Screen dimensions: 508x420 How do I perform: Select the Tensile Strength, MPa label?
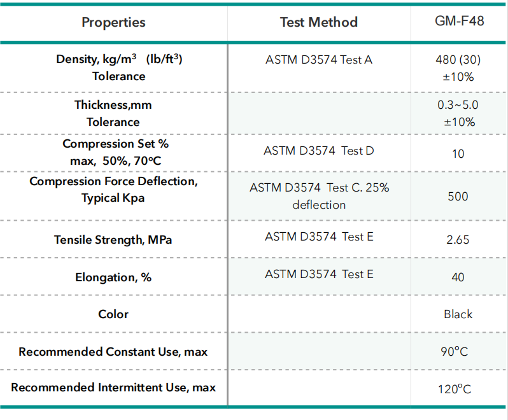tap(113, 240)
